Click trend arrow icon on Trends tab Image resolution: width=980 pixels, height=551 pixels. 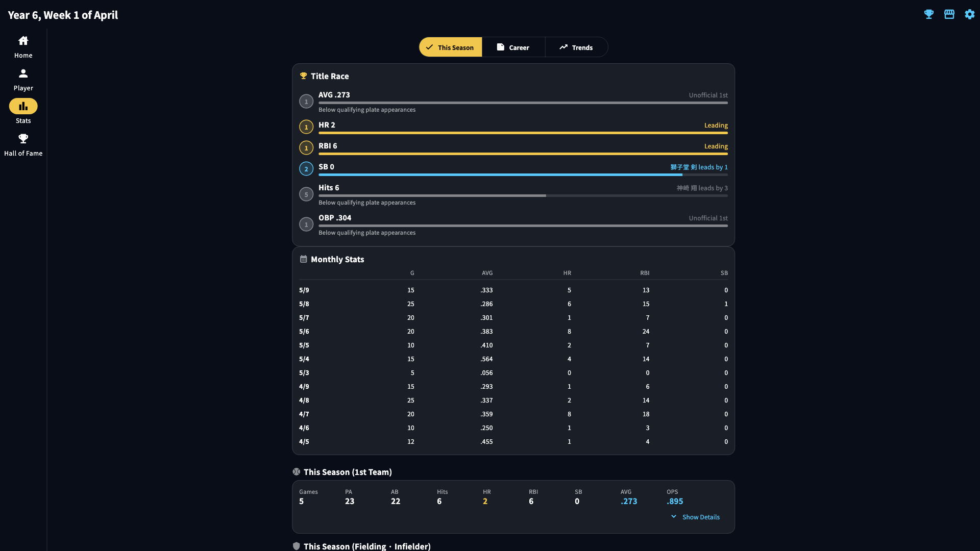(563, 47)
